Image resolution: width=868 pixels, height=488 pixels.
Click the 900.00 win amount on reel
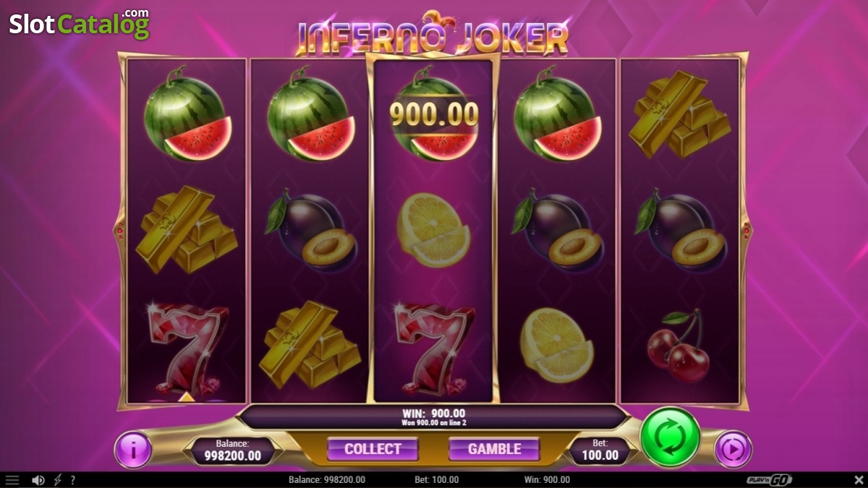[434, 114]
